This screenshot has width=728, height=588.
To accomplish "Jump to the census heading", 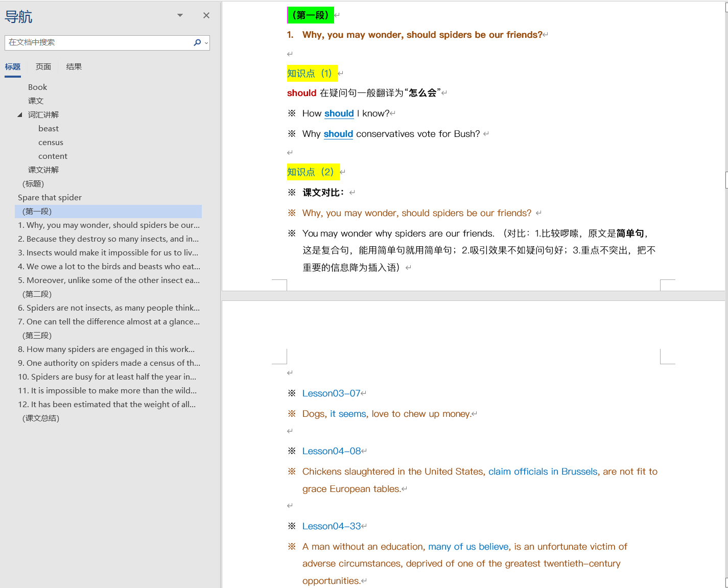I will [51, 143].
